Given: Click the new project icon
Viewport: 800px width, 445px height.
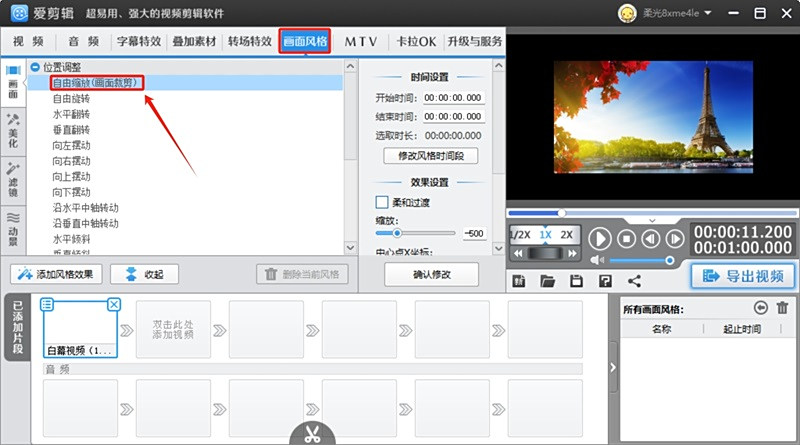Looking at the screenshot, I should [x=519, y=281].
